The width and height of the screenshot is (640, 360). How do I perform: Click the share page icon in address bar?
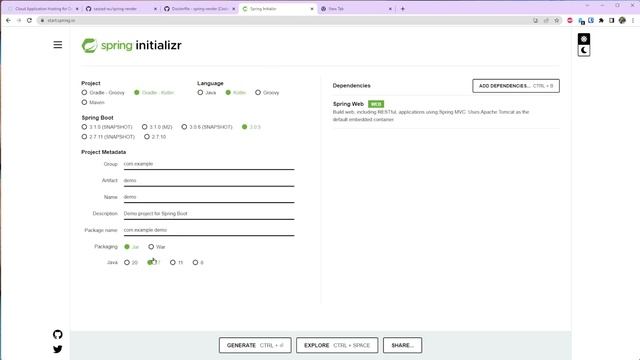pos(546,20)
